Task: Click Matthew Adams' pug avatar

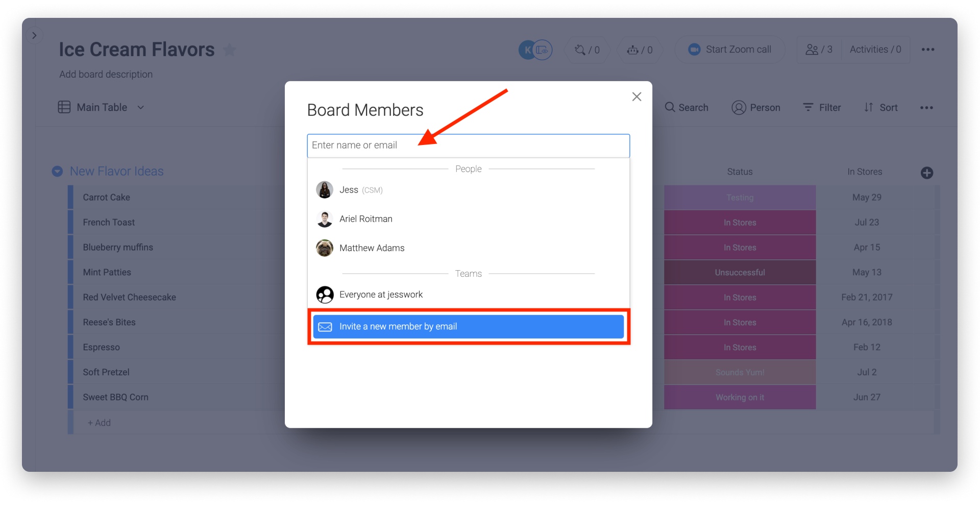Action: coord(325,248)
